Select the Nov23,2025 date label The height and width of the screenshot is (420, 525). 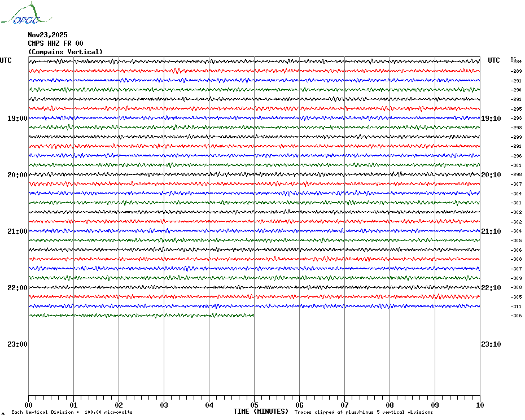click(47, 35)
